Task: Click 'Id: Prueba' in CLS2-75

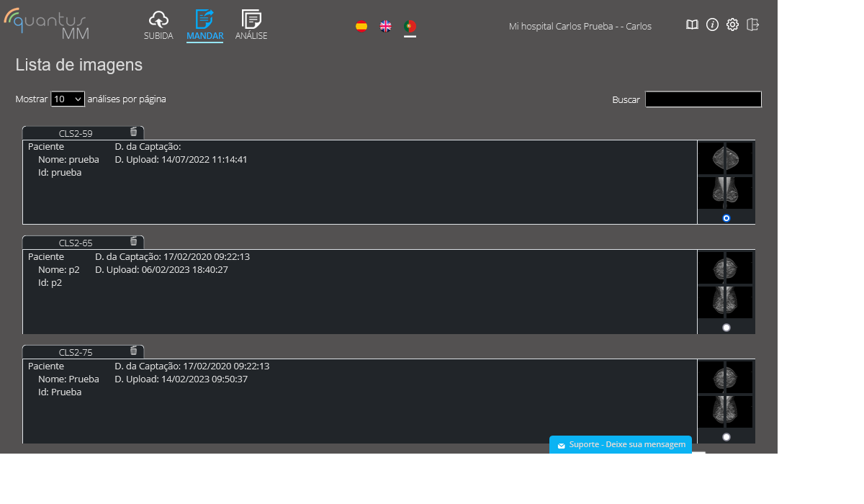Action: tap(60, 392)
